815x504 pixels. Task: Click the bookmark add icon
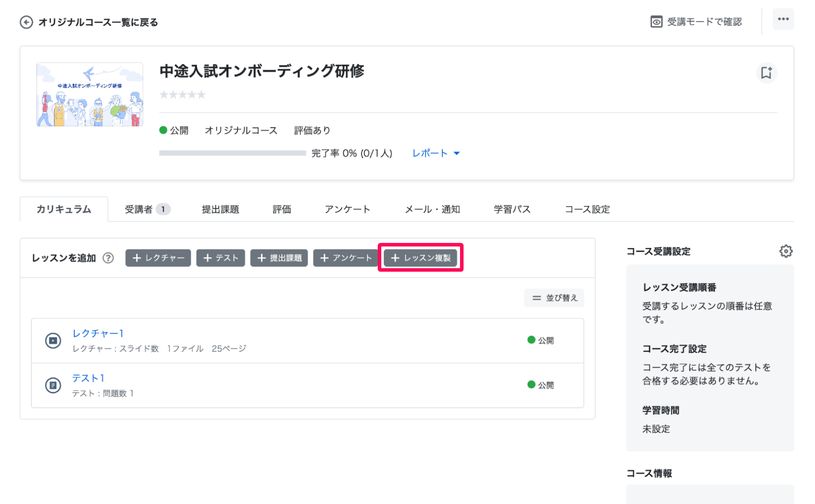(x=766, y=73)
